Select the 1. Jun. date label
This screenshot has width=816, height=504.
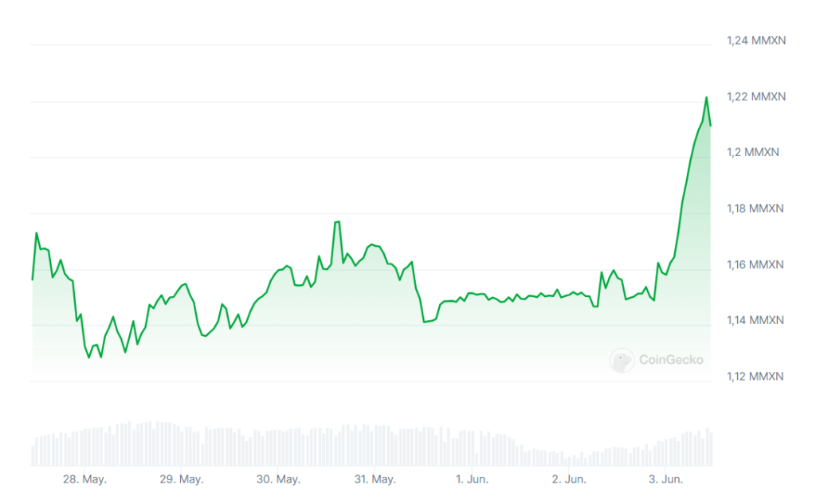tap(472, 479)
